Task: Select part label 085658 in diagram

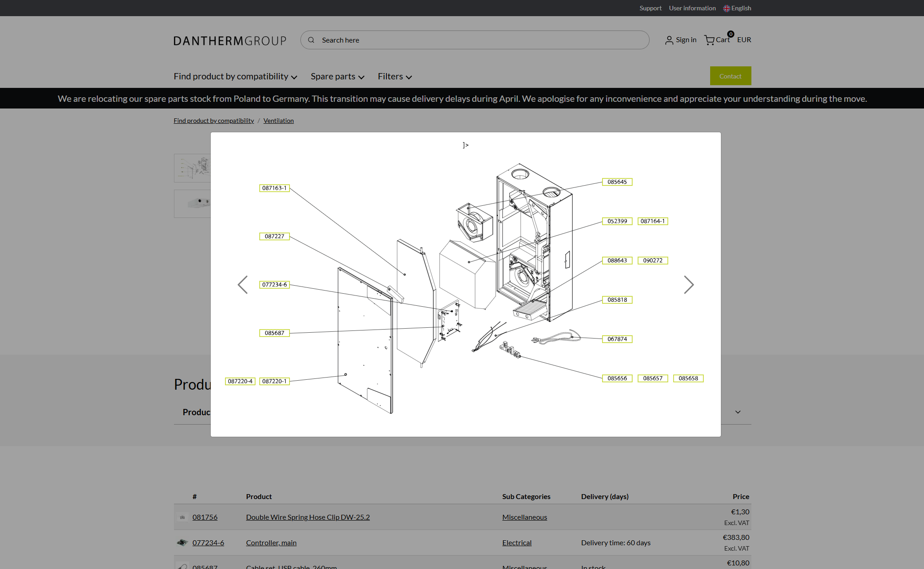Action: [688, 378]
